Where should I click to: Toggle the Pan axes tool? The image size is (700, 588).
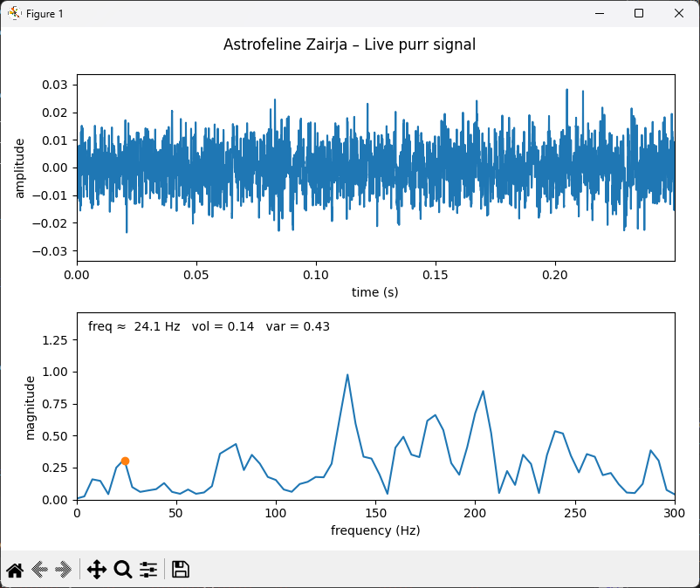[97, 570]
